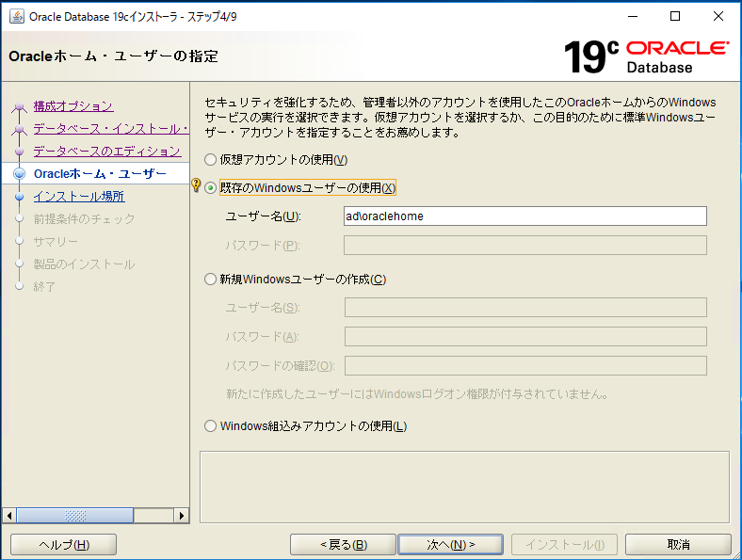Click the 戻る back button
This screenshot has width=742, height=560.
pos(343,544)
